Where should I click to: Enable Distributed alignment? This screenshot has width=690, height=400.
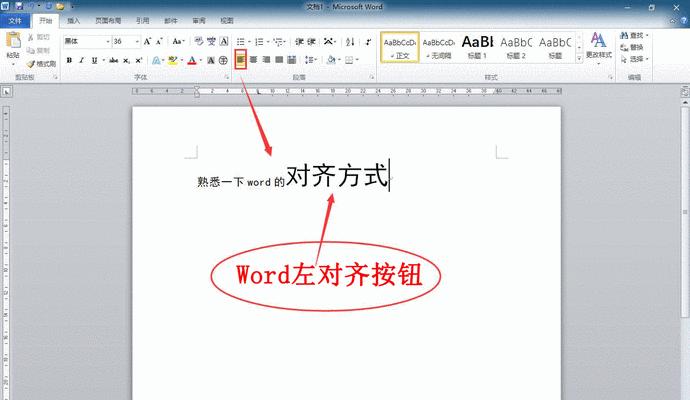click(x=291, y=59)
